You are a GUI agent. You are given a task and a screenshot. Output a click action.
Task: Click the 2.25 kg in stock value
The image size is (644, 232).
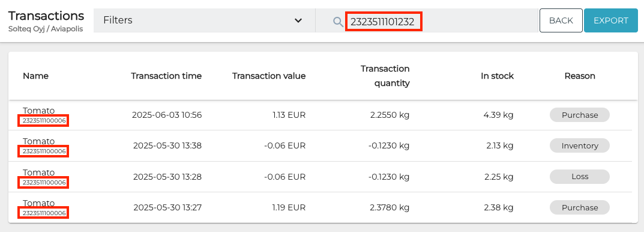coord(499,177)
